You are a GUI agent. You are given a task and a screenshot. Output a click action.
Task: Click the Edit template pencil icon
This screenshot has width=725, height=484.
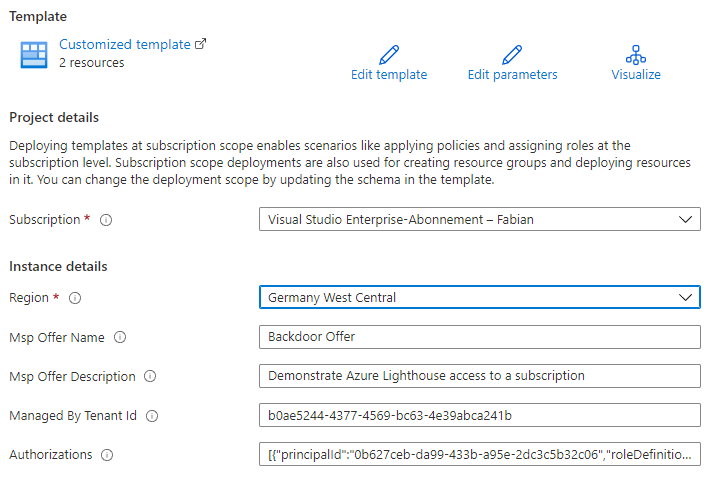pos(389,55)
